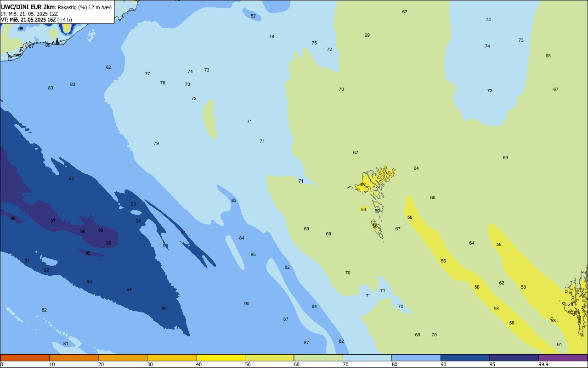Click the "Rakastig (%) í 2 m hæð" label
Screen dimensions: 588x368
tap(85, 7)
